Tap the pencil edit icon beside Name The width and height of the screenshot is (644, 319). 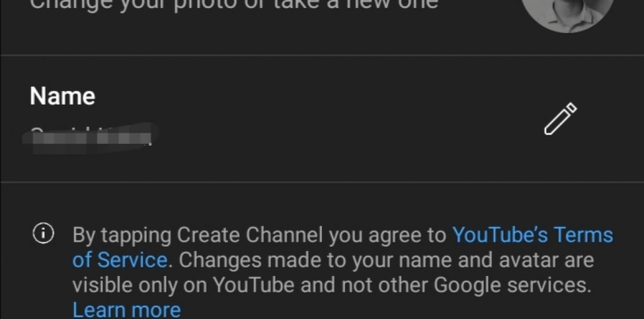pyautogui.click(x=560, y=119)
